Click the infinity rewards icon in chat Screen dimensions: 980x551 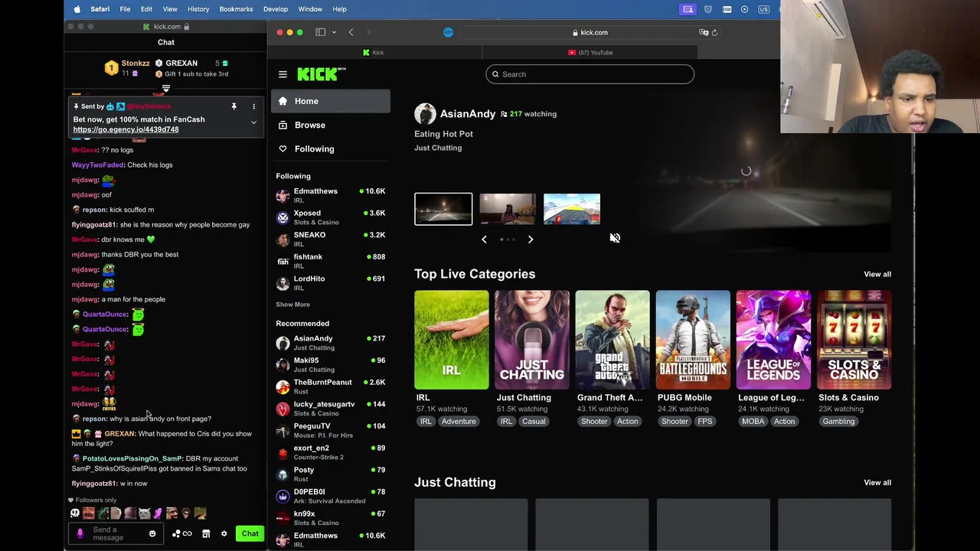(187, 533)
